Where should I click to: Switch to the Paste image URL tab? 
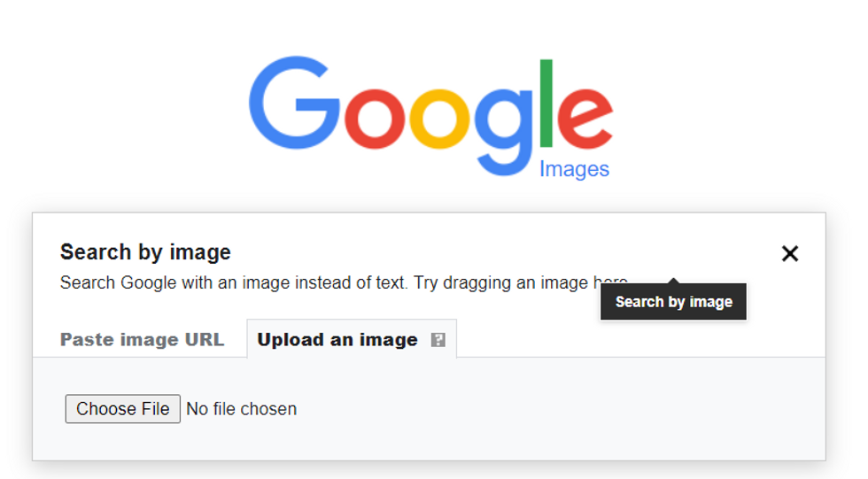(x=142, y=340)
